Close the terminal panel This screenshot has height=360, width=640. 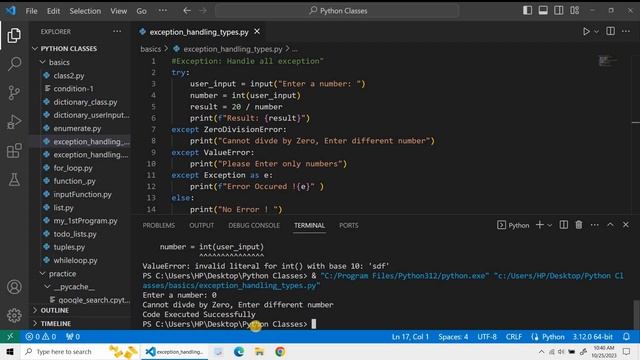click(626, 225)
